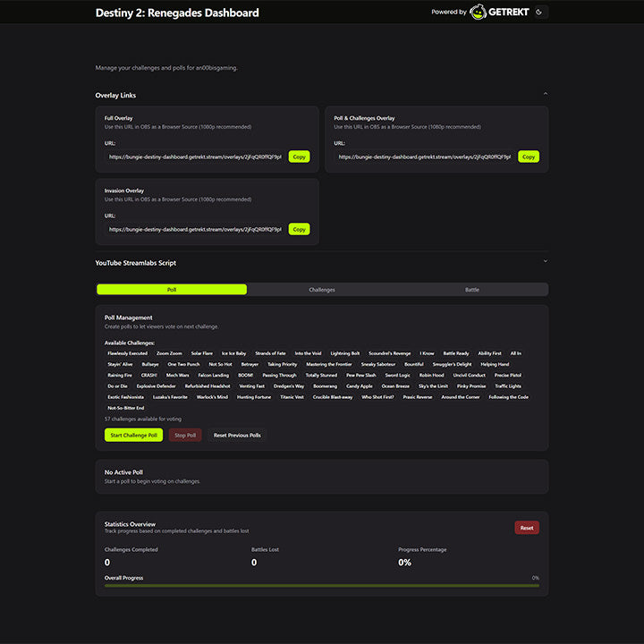Select the Solar Flare challenge tag
Screen dimensions: 644x644
pos(201,353)
